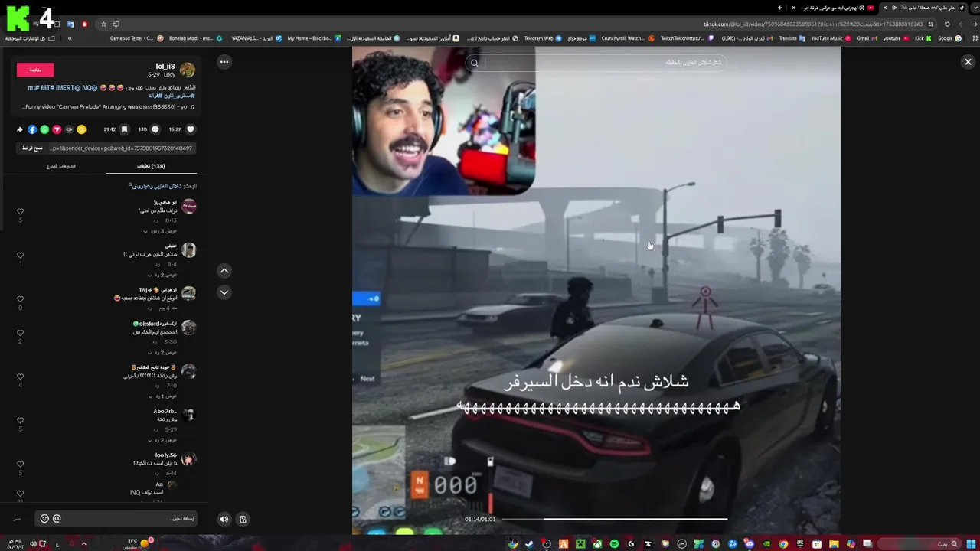
Task: Like the second comment with 1 like
Action: coord(21,255)
